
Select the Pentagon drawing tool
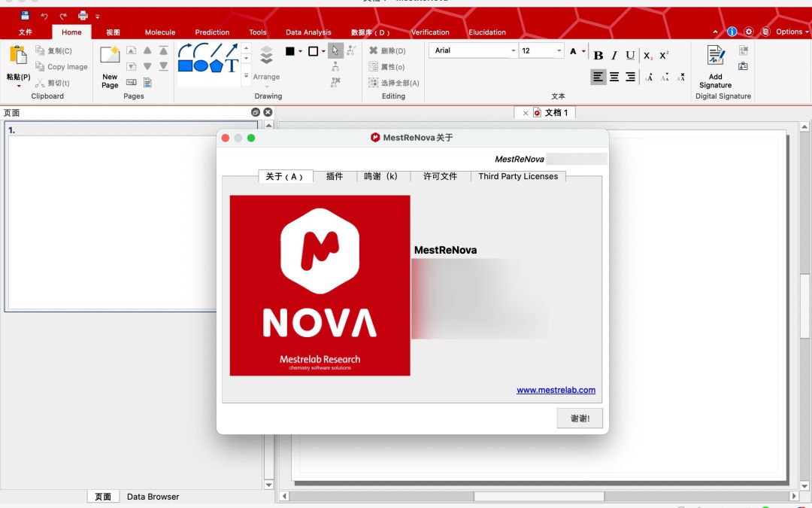click(x=216, y=65)
